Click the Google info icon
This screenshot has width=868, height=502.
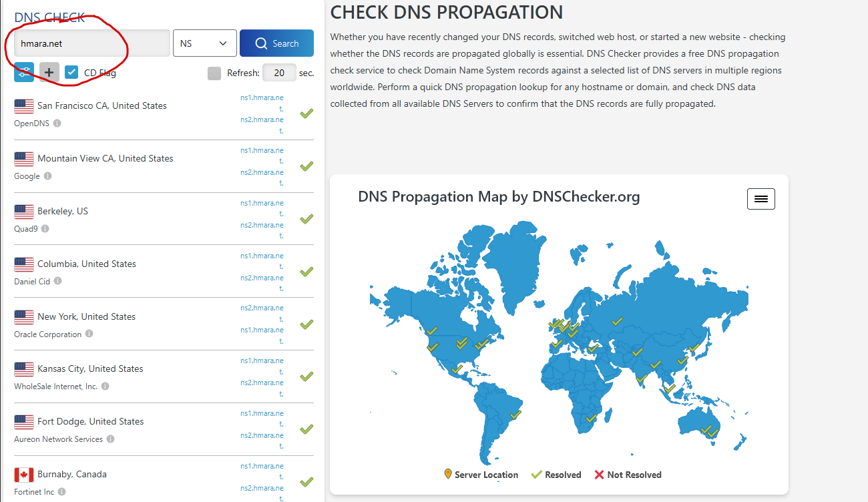tap(47, 176)
